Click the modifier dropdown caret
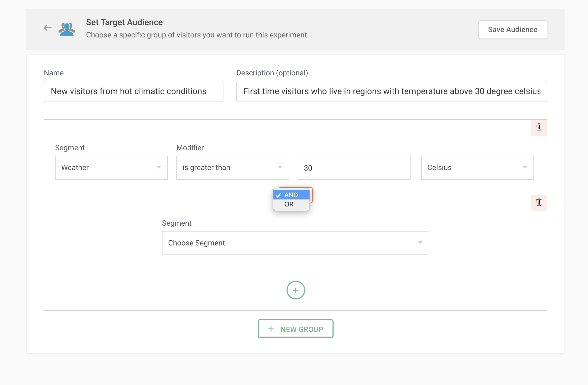The image size is (588, 385). click(280, 167)
